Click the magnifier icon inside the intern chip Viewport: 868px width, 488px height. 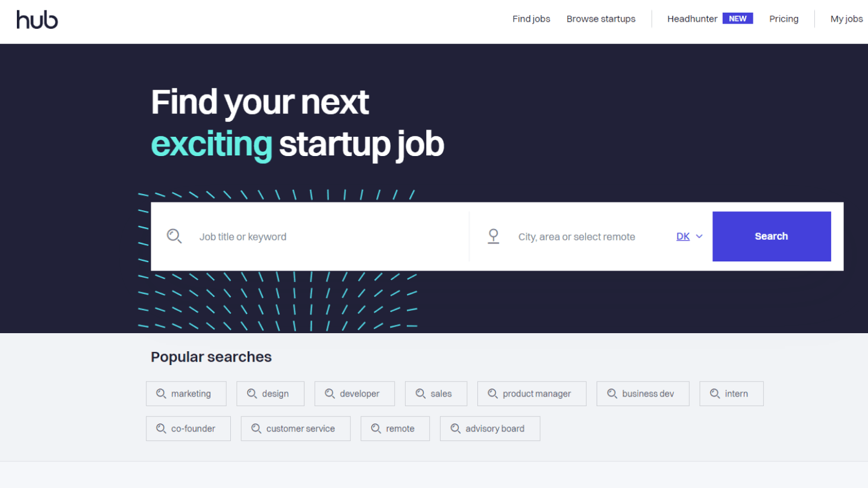(714, 393)
